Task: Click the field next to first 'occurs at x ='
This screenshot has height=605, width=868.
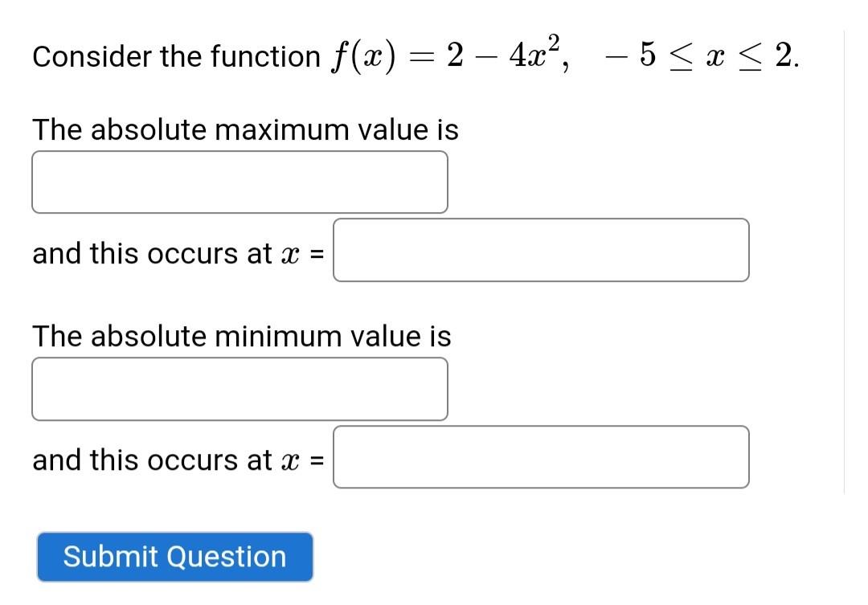Action: coord(541,251)
